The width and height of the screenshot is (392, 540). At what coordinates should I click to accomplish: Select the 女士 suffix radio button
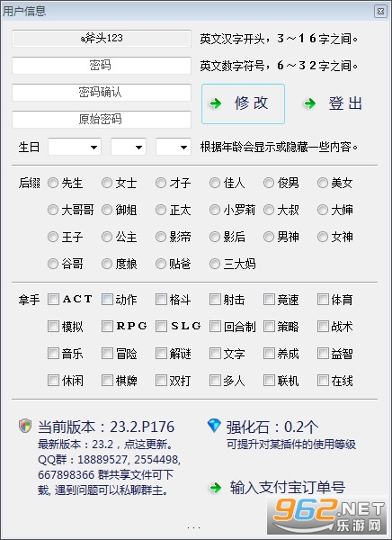[107, 183]
